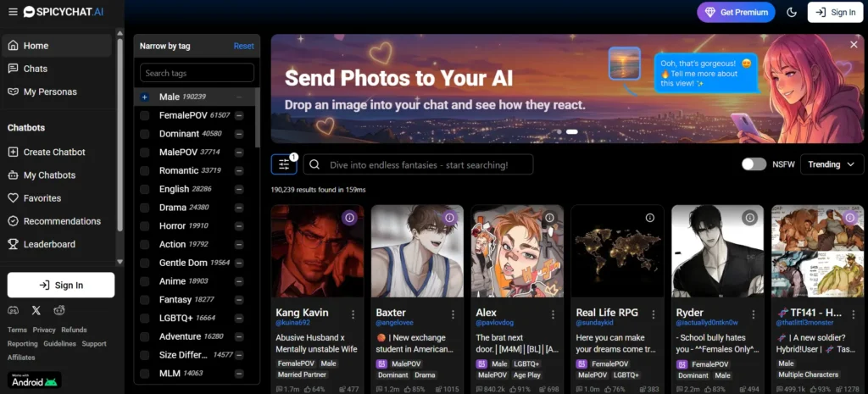Exclude the Fantasy tag minus icon
Screen dimensions: 868x394
[x=239, y=300]
